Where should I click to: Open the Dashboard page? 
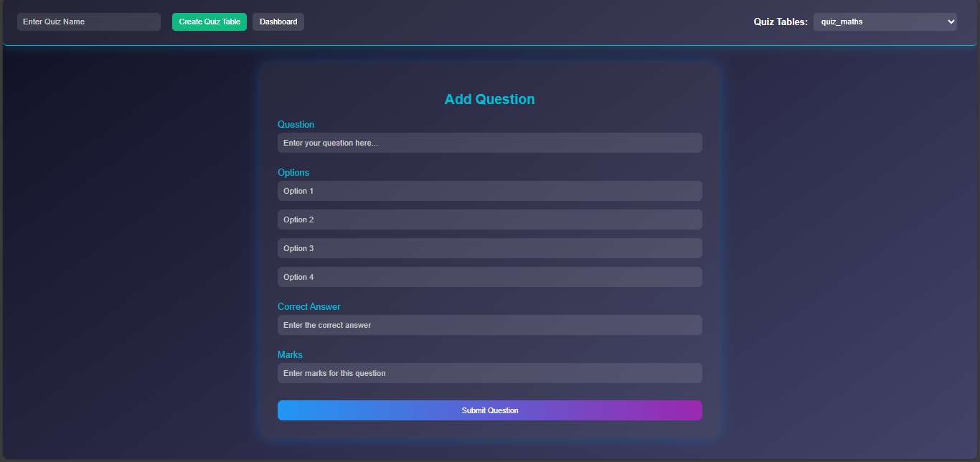point(278,22)
